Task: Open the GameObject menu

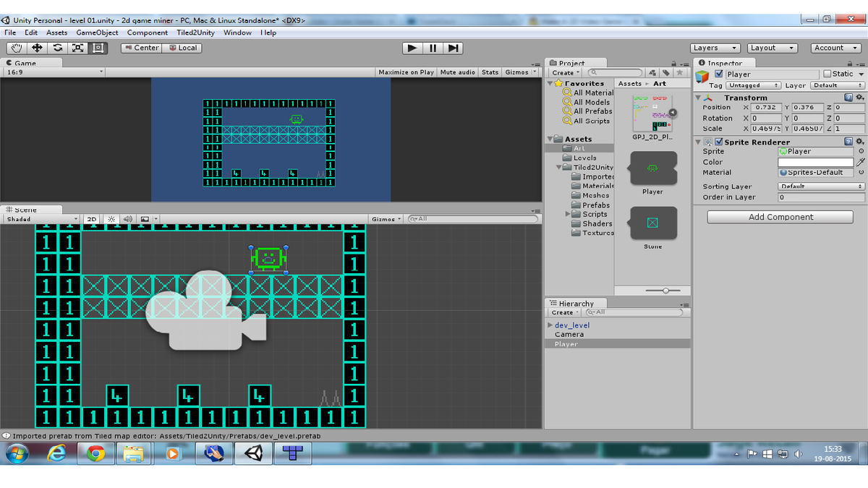Action: point(98,33)
